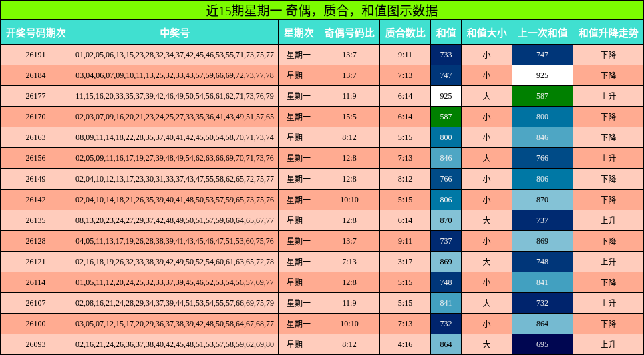Select issue number 26114

point(35,282)
